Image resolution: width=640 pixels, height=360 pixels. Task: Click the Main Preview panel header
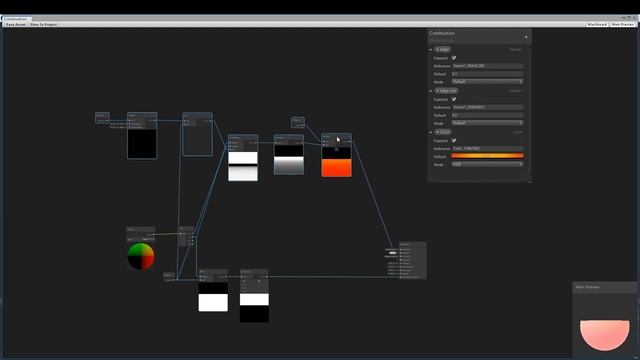point(605,287)
